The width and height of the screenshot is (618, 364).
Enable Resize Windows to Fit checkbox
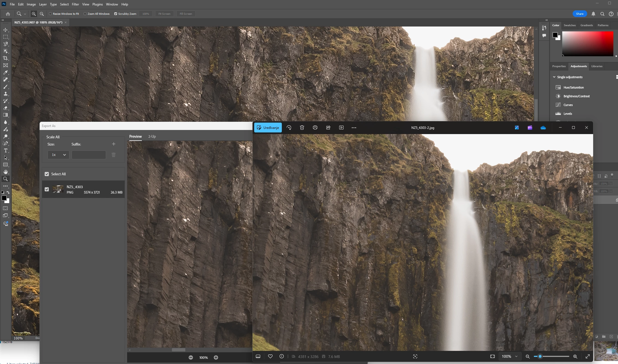[x=50, y=14]
